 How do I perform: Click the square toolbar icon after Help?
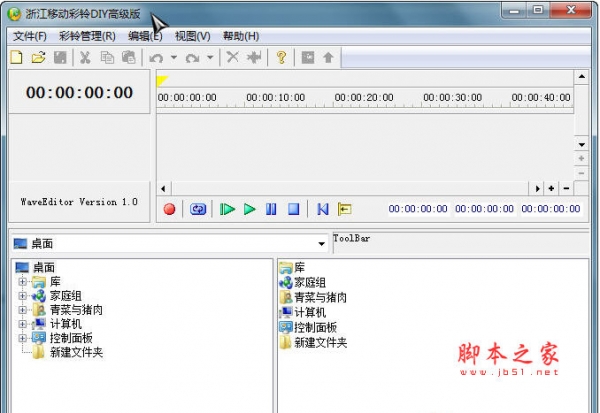point(308,57)
